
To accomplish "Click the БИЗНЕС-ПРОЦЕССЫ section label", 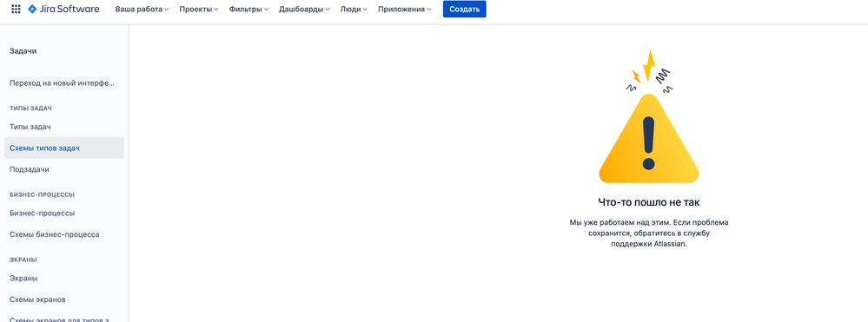I will (42, 194).
